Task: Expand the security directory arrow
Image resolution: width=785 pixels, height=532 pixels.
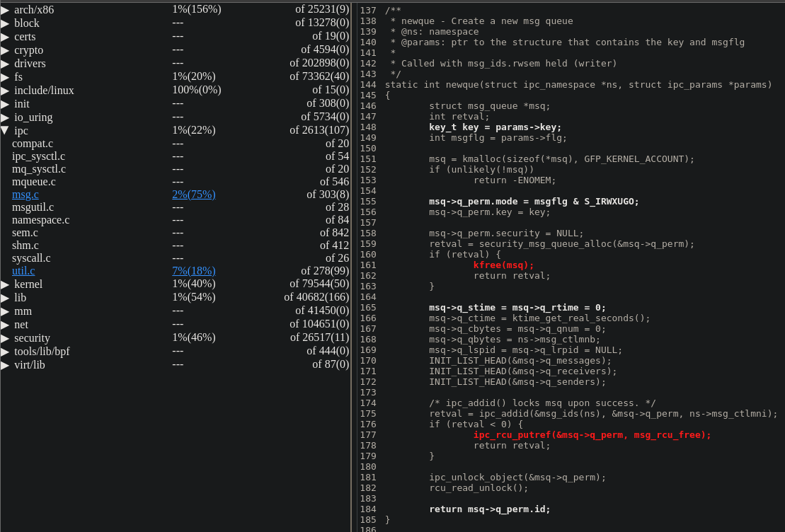Action: tap(5, 338)
